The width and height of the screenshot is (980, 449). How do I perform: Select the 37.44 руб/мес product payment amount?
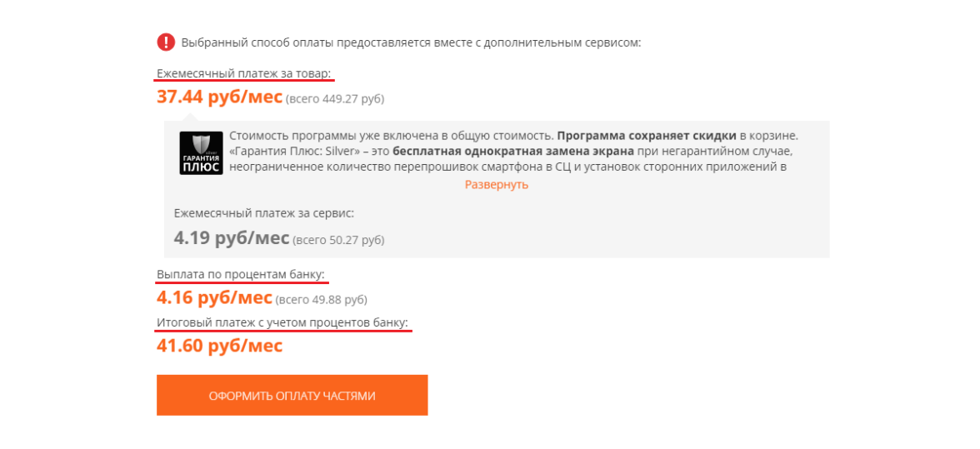(219, 97)
